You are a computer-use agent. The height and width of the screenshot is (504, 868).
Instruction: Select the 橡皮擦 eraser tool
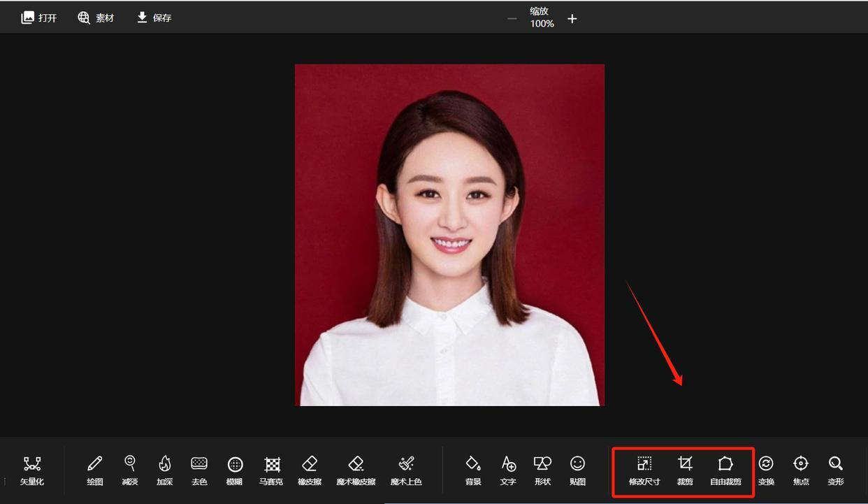click(x=310, y=470)
